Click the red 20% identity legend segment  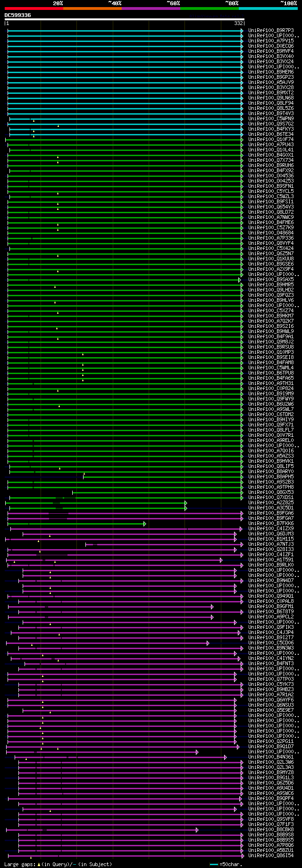pos(34,8)
